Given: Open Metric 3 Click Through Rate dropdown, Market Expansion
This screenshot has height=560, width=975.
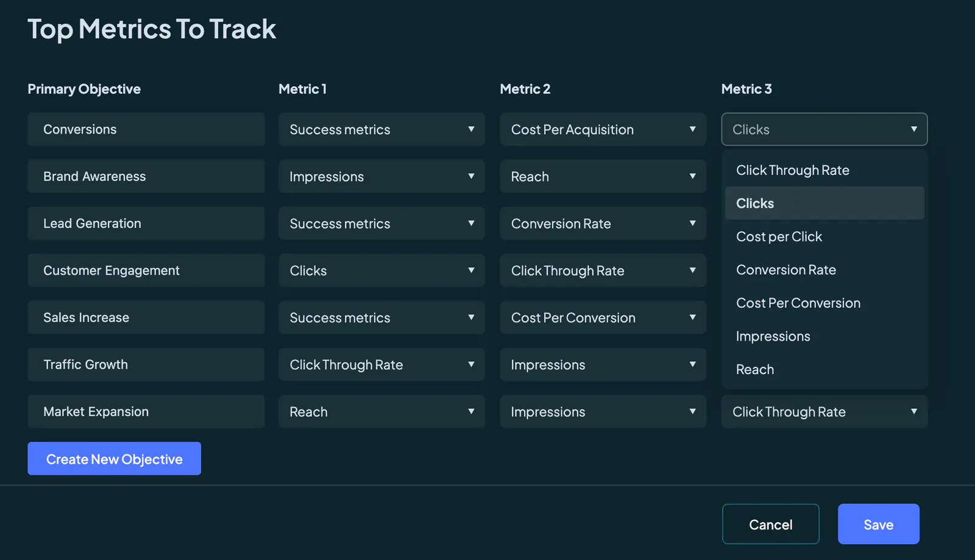Looking at the screenshot, I should [x=824, y=411].
